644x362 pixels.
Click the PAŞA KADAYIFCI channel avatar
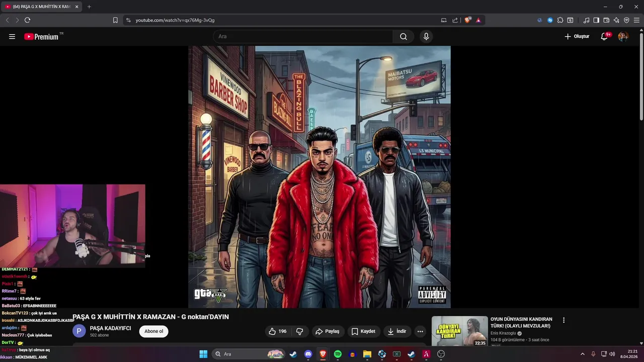(x=79, y=331)
